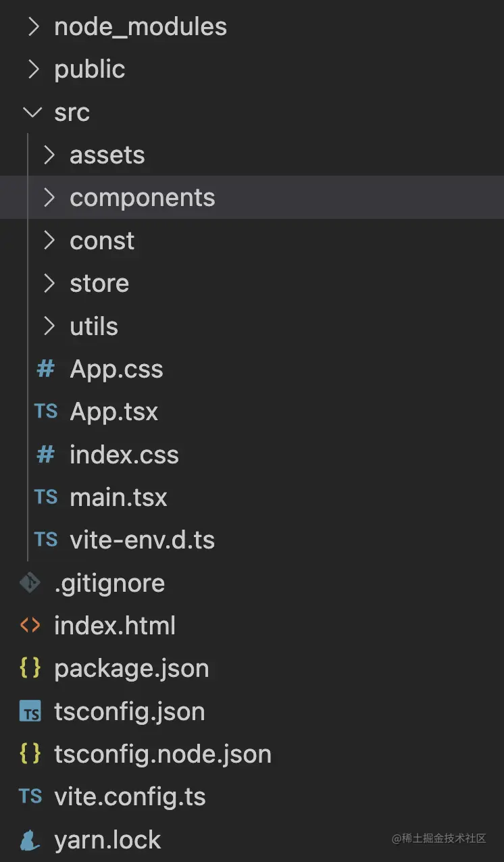Expand the public folder chevron

tap(32, 70)
